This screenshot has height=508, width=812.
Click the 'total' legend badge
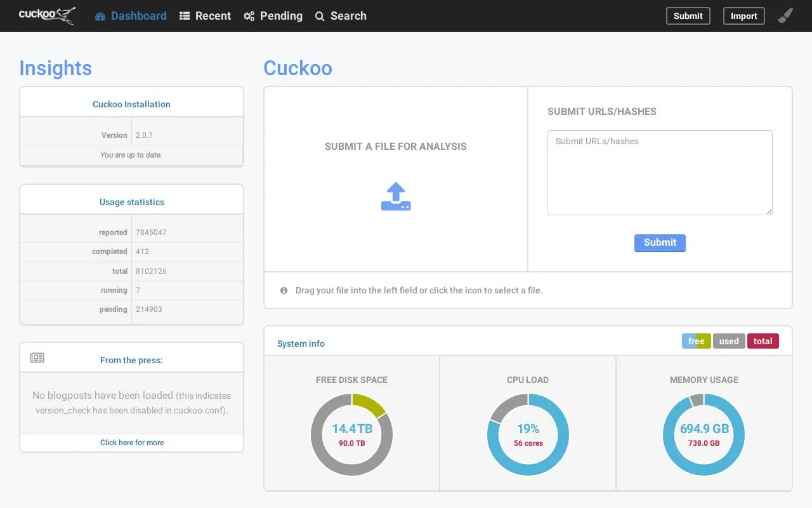click(763, 341)
